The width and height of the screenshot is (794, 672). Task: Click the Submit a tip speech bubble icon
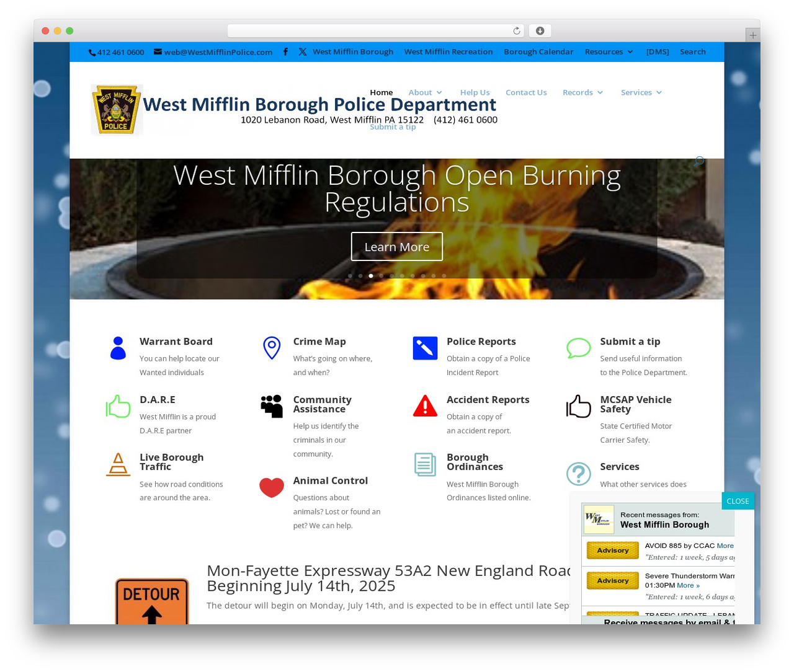(x=579, y=348)
